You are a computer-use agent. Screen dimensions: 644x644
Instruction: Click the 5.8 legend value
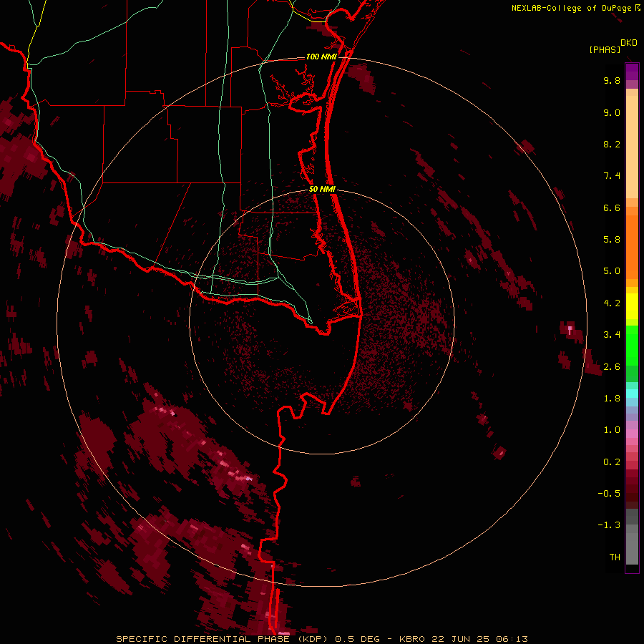click(x=612, y=240)
